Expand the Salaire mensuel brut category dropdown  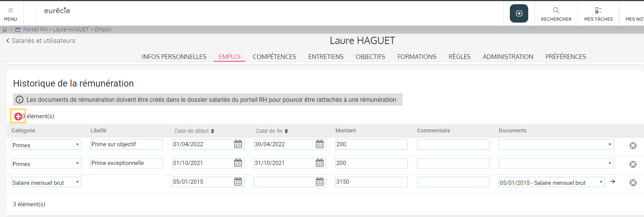tap(77, 182)
